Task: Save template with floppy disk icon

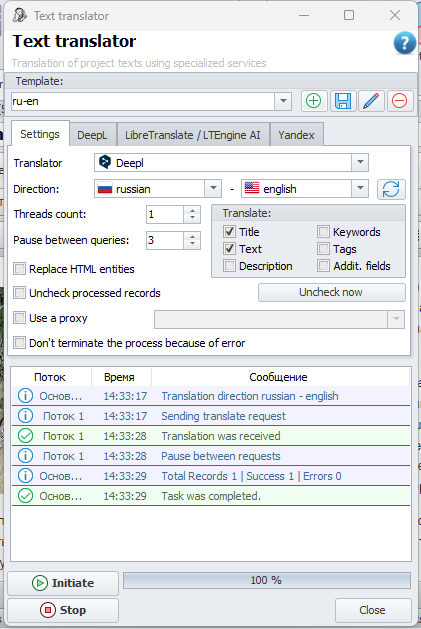Action: (x=343, y=101)
